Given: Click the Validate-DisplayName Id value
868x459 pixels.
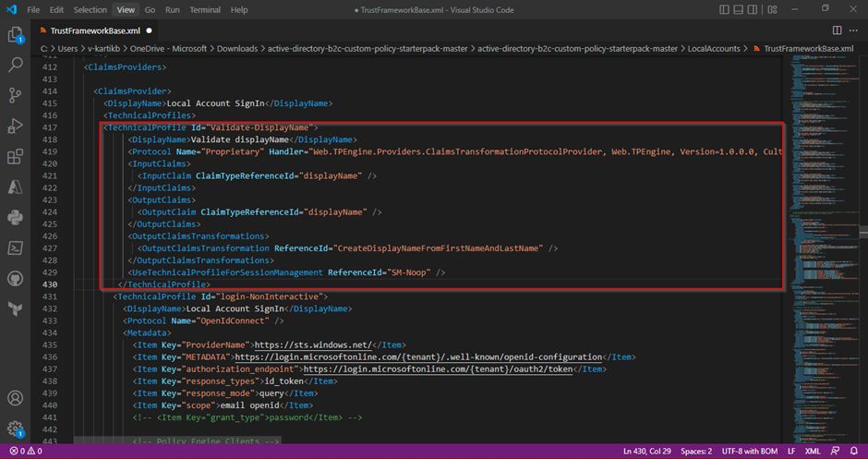Looking at the screenshot, I should tap(260, 127).
